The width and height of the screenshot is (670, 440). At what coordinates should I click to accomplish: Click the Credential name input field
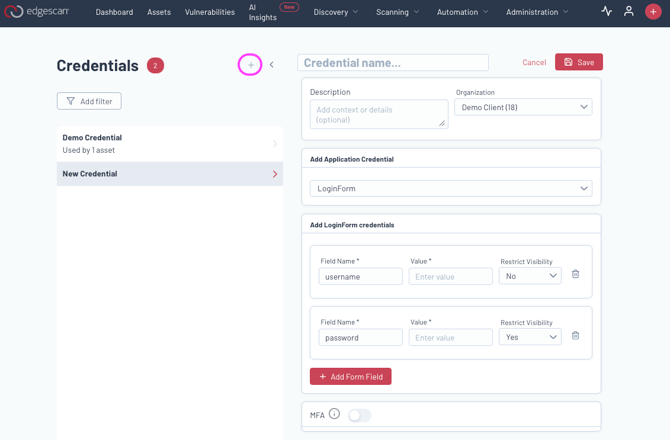tap(393, 63)
